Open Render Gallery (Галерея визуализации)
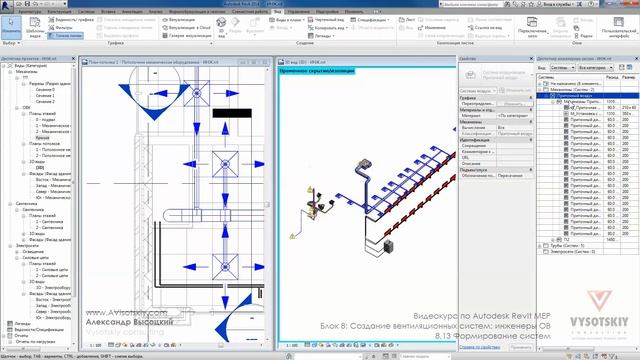 187,36
